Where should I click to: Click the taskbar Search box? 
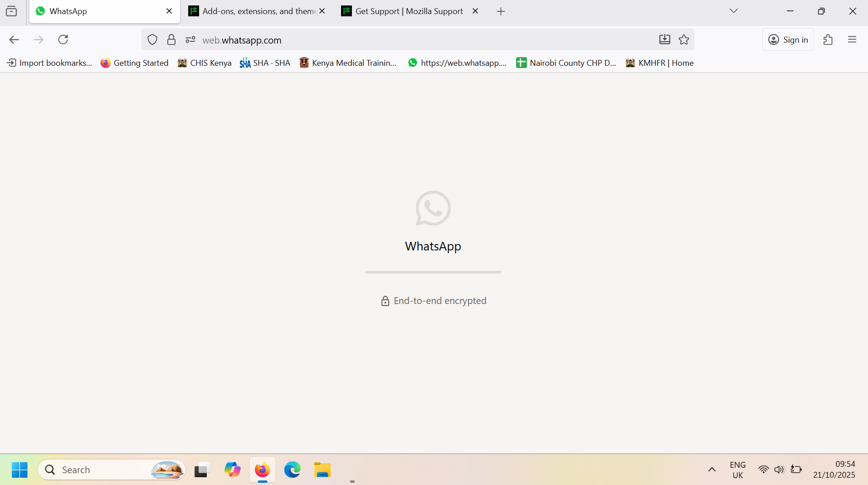tap(112, 470)
